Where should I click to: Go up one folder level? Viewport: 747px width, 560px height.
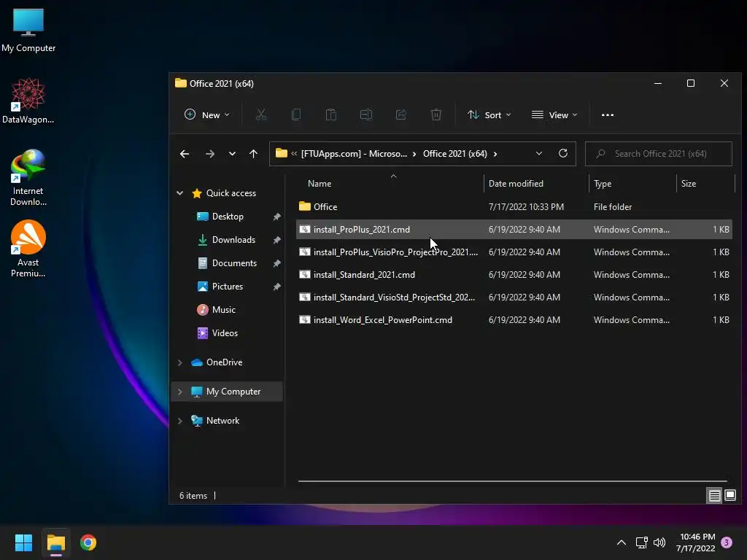click(x=253, y=154)
